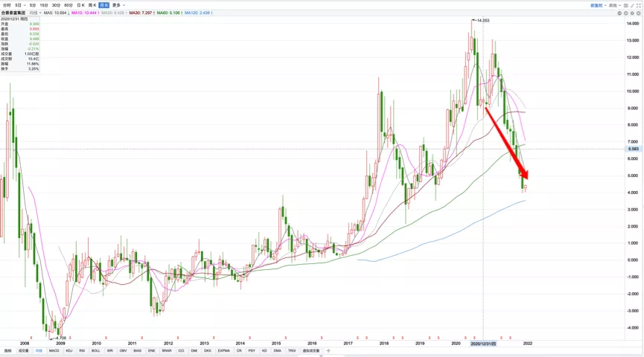Open the 前复权 price adjustment dropdown
The image size is (644, 357).
(x=599, y=5)
